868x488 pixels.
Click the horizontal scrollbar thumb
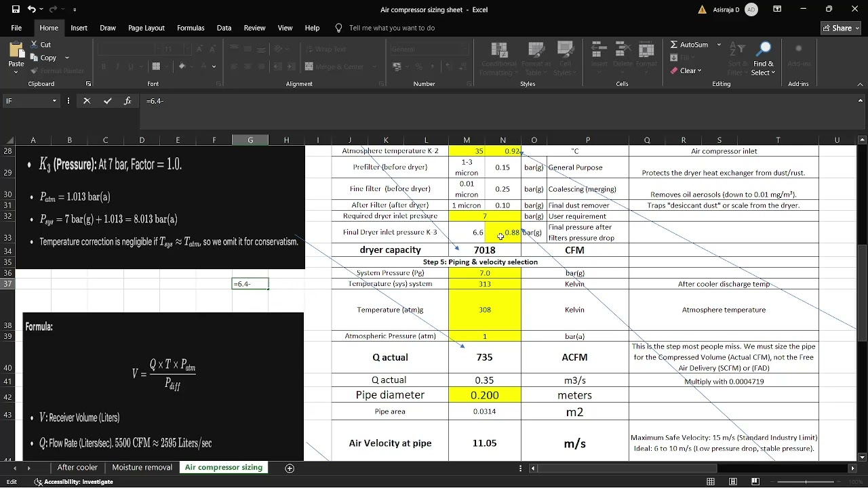click(x=627, y=468)
